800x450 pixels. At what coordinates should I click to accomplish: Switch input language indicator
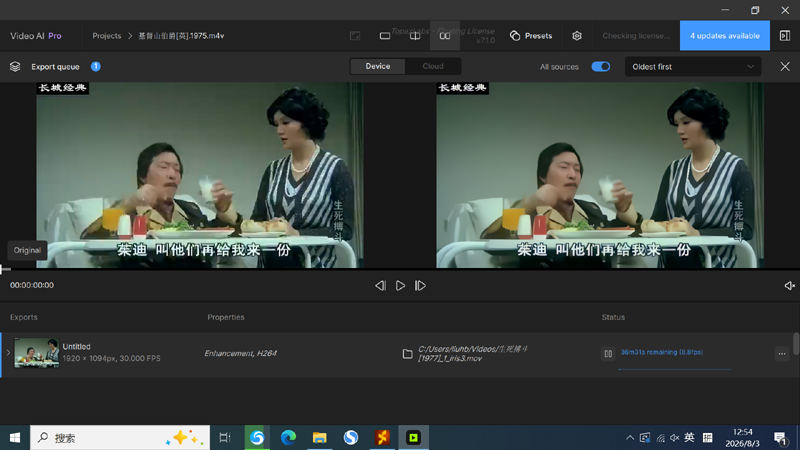click(x=689, y=437)
